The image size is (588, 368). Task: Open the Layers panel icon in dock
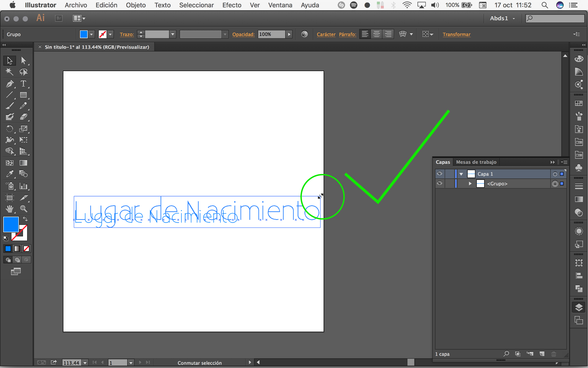[579, 308]
